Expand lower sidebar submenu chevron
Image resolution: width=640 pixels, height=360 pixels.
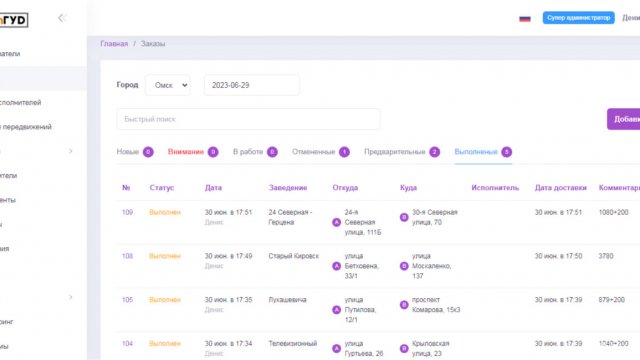[71, 297]
